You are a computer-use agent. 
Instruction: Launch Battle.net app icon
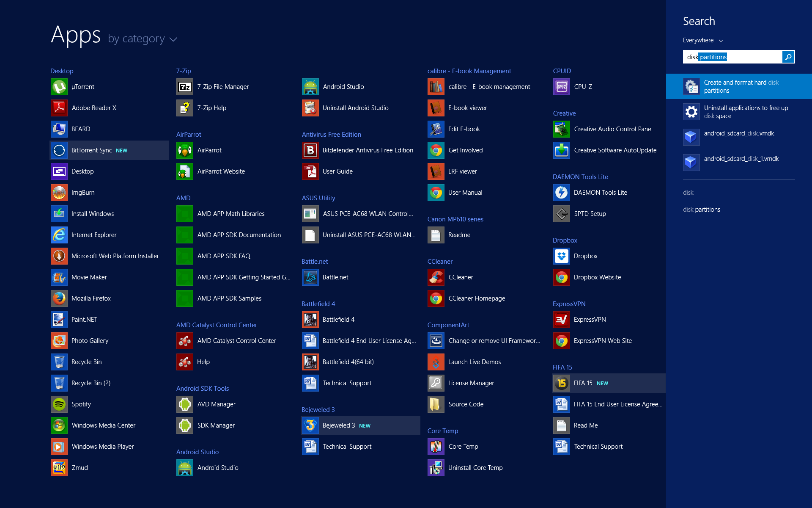pyautogui.click(x=310, y=277)
